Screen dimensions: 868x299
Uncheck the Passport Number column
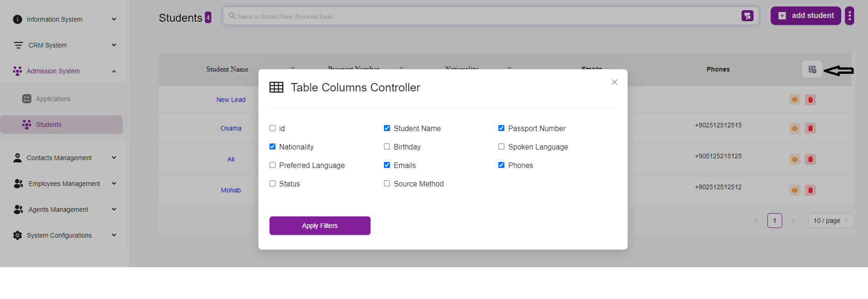(501, 128)
